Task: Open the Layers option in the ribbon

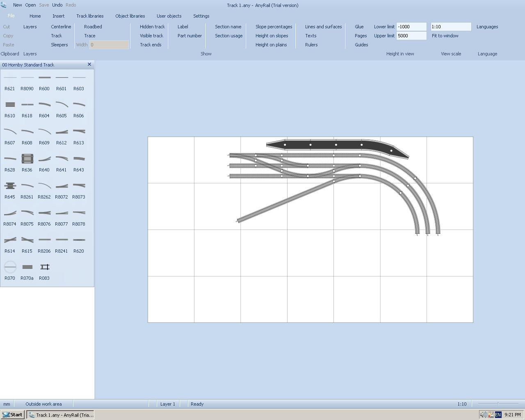Action: click(x=30, y=27)
